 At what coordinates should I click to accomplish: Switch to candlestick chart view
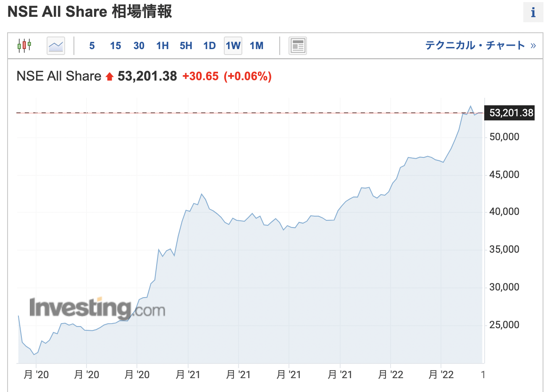(24, 45)
